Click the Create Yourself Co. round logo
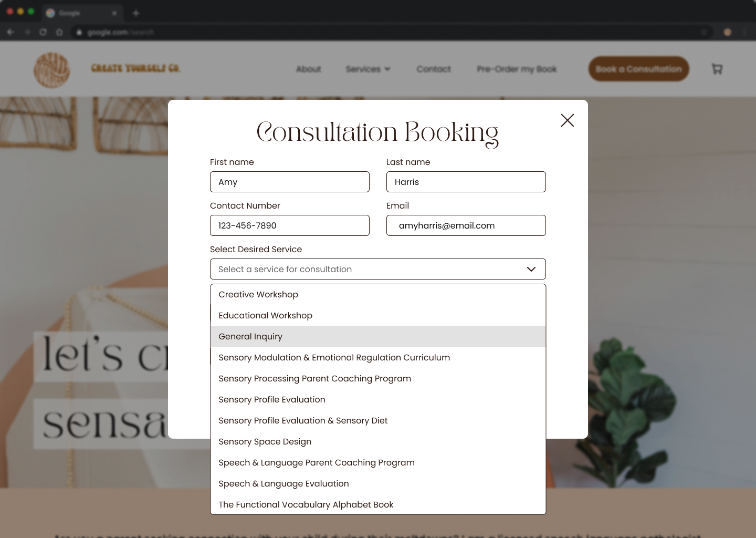756x538 pixels. tap(51, 69)
